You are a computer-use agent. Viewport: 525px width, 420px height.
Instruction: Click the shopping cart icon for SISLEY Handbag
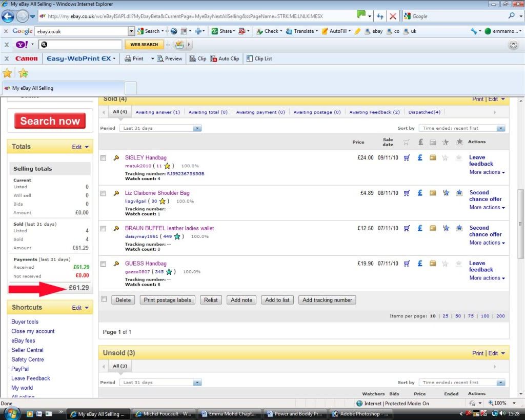coord(407,157)
